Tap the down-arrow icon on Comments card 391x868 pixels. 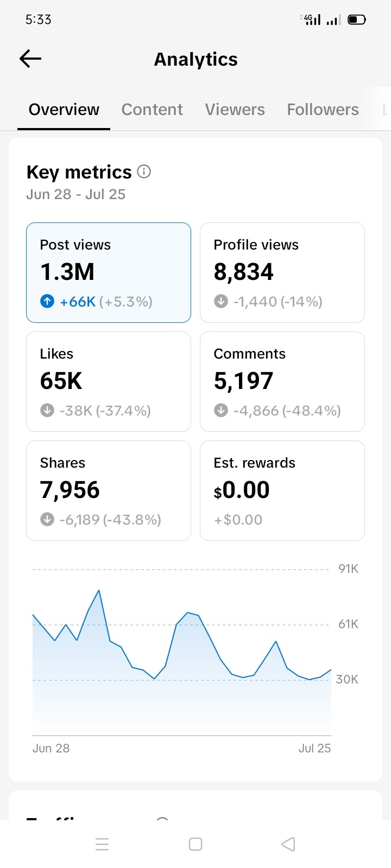click(x=221, y=410)
